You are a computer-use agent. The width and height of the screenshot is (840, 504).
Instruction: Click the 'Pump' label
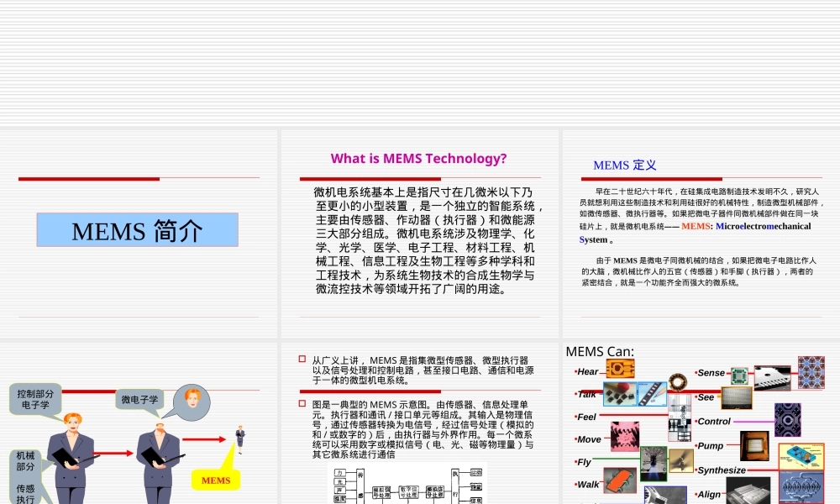click(x=709, y=445)
